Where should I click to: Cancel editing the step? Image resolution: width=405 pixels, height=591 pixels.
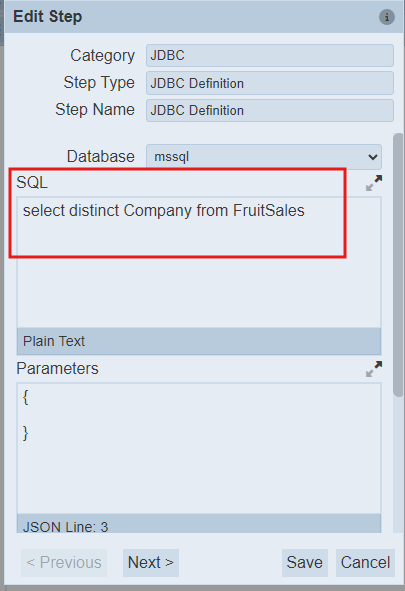coord(365,563)
